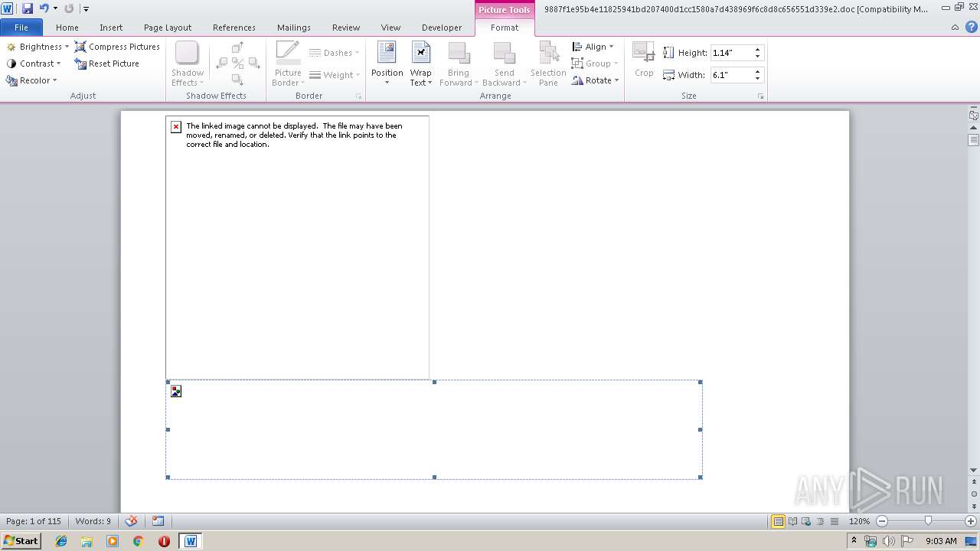
Task: Click the Words: 9 count
Action: (x=93, y=521)
